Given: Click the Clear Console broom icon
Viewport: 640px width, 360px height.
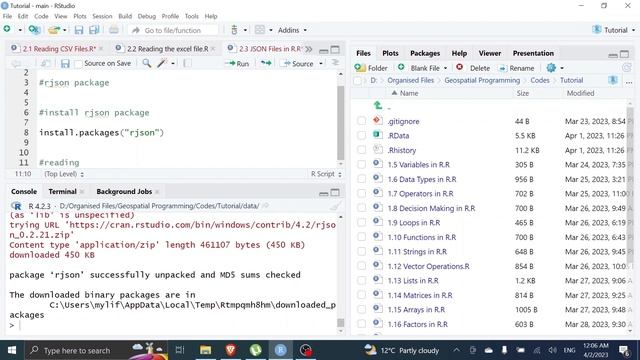Looking at the screenshot, I should (x=335, y=206).
